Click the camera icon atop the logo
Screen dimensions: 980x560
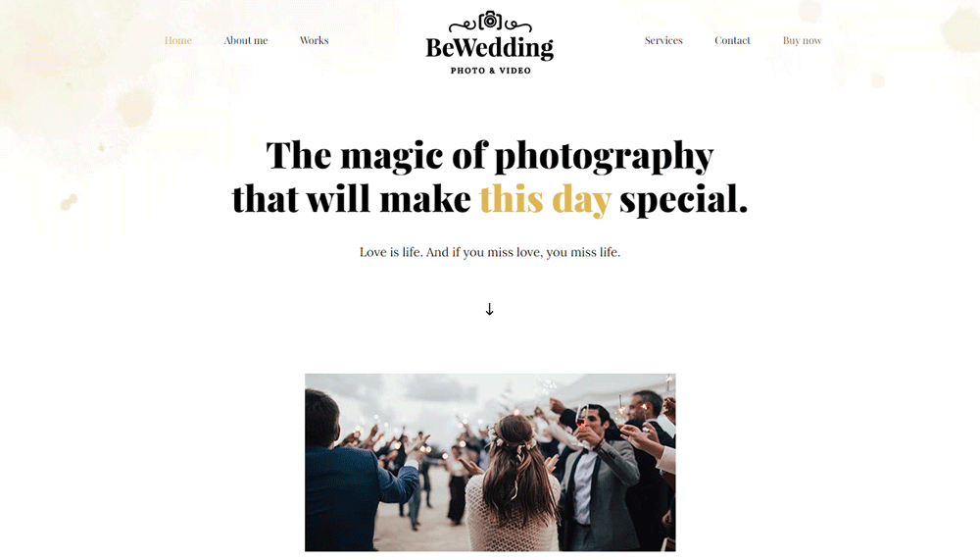pos(491,21)
